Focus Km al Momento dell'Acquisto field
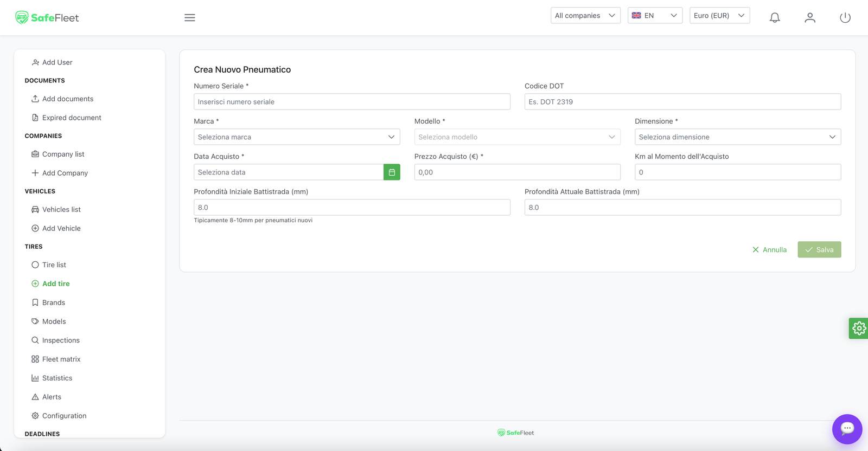This screenshot has width=868, height=451. (738, 172)
